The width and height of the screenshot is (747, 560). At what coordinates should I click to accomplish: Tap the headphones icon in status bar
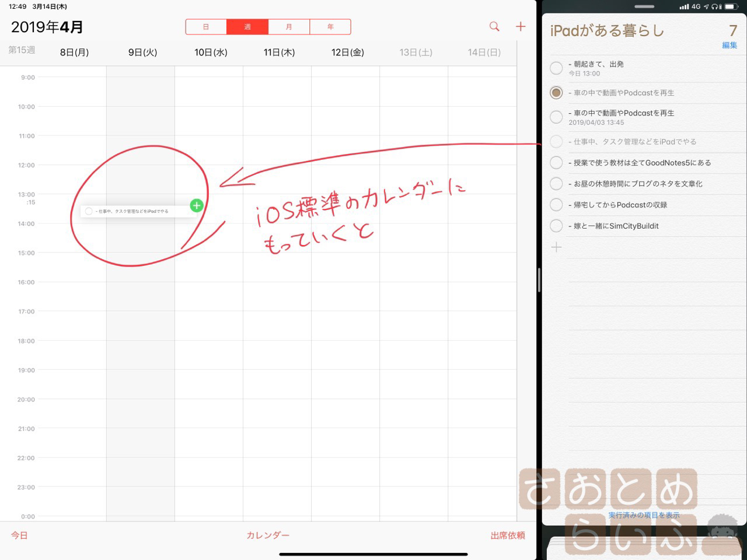point(715,6)
